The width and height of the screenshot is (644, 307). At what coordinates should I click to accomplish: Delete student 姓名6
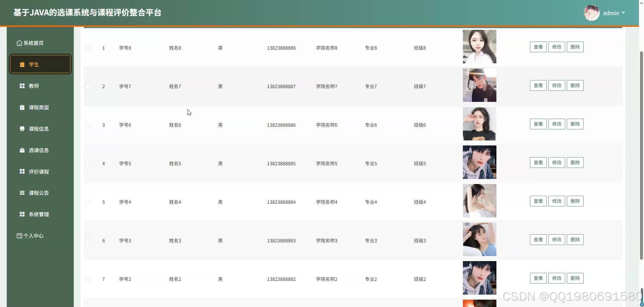(x=575, y=124)
